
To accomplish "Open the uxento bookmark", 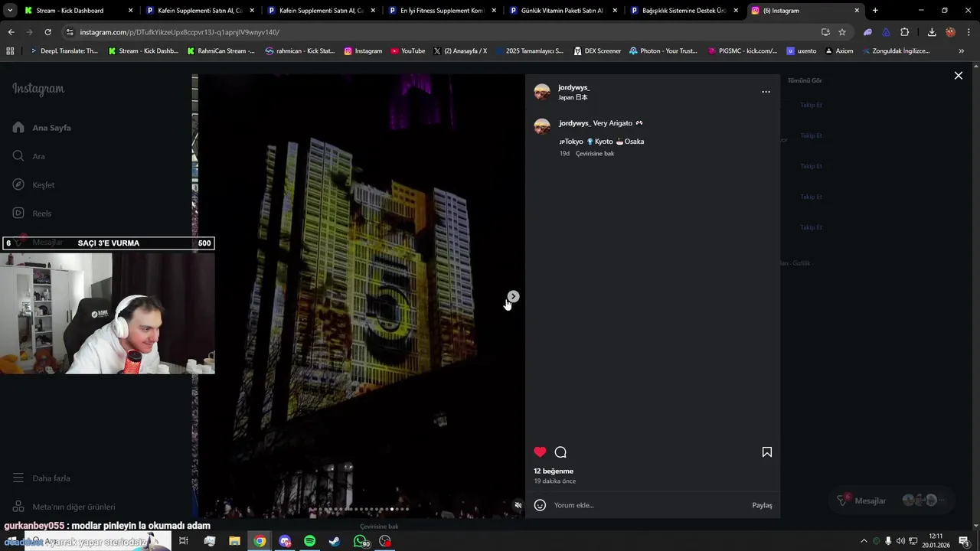I will point(801,51).
